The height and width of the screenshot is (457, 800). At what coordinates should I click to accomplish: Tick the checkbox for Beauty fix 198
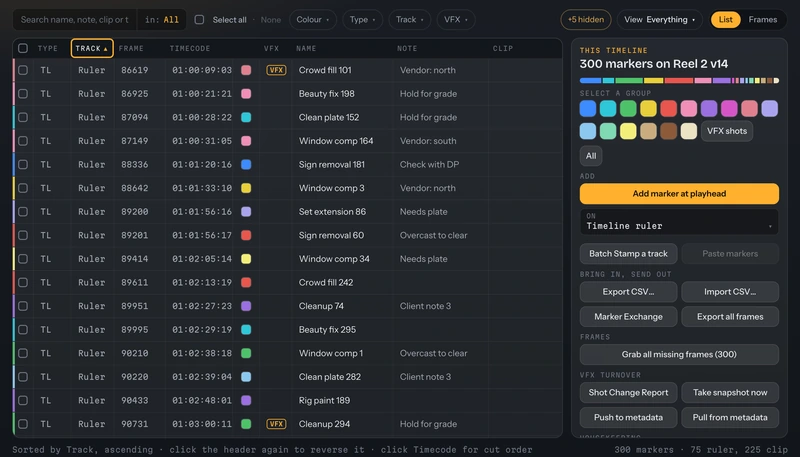pyautogui.click(x=23, y=94)
